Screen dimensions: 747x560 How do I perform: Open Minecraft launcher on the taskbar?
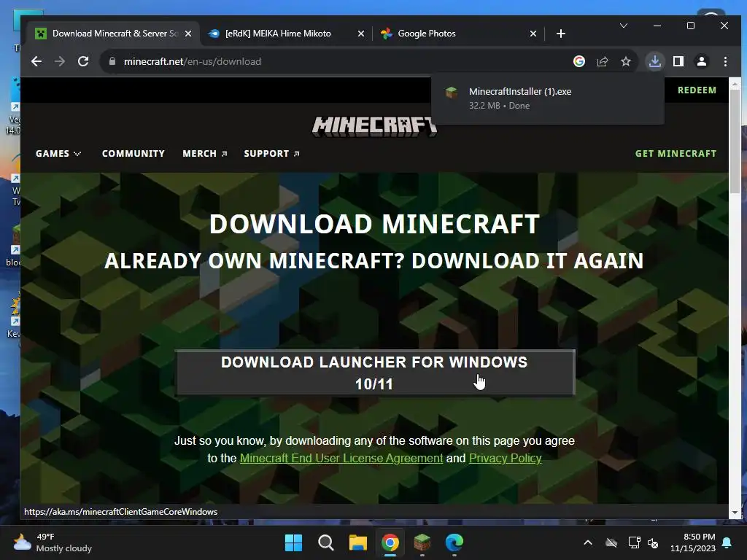422,542
